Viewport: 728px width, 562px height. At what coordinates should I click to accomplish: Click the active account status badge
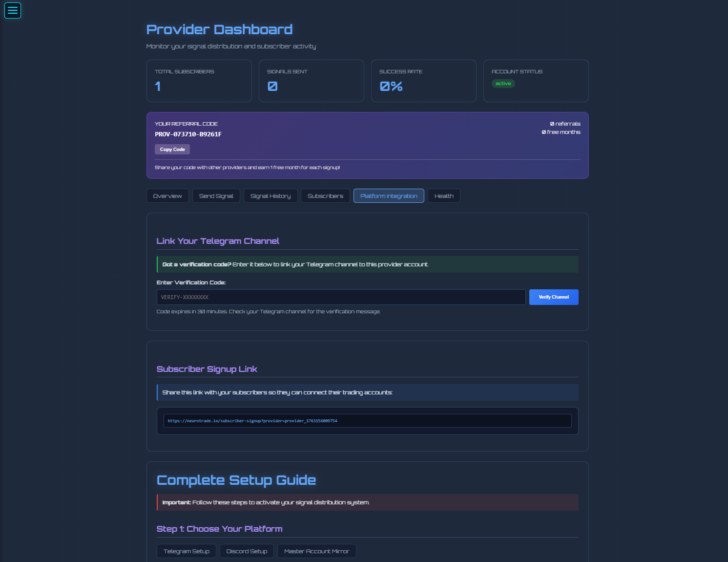(503, 83)
